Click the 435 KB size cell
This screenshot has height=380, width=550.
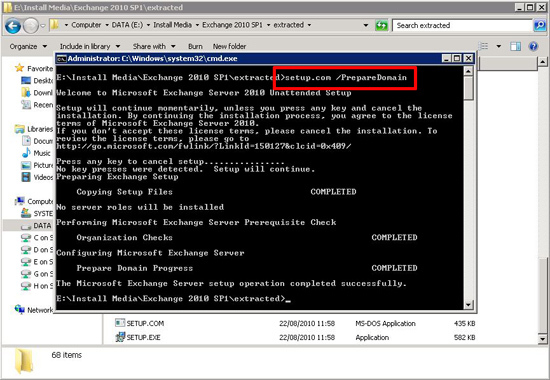click(464, 323)
